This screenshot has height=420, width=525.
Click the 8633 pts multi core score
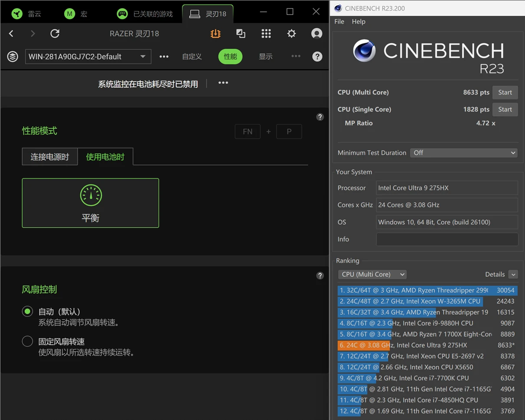point(476,93)
